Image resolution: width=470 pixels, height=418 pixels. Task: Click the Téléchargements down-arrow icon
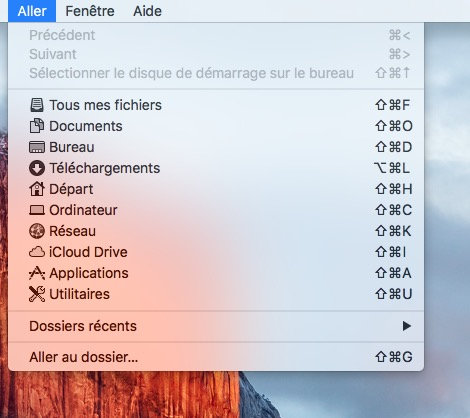(37, 168)
